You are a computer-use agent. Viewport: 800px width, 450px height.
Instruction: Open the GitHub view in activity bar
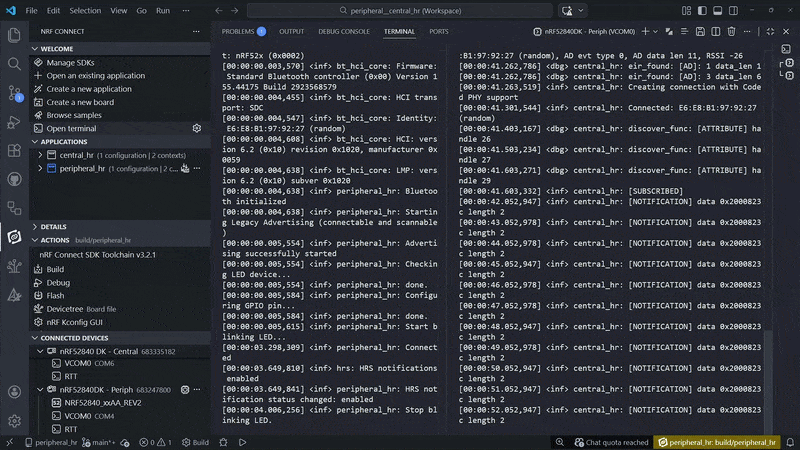[14, 179]
